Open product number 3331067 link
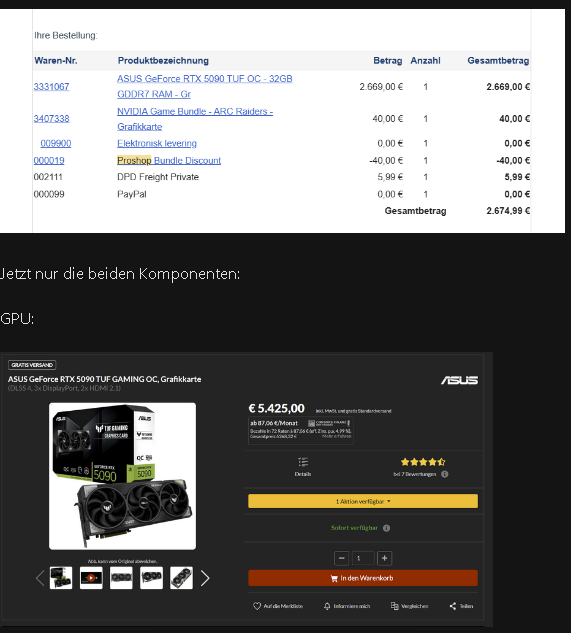The height and width of the screenshot is (633, 571). [x=51, y=86]
